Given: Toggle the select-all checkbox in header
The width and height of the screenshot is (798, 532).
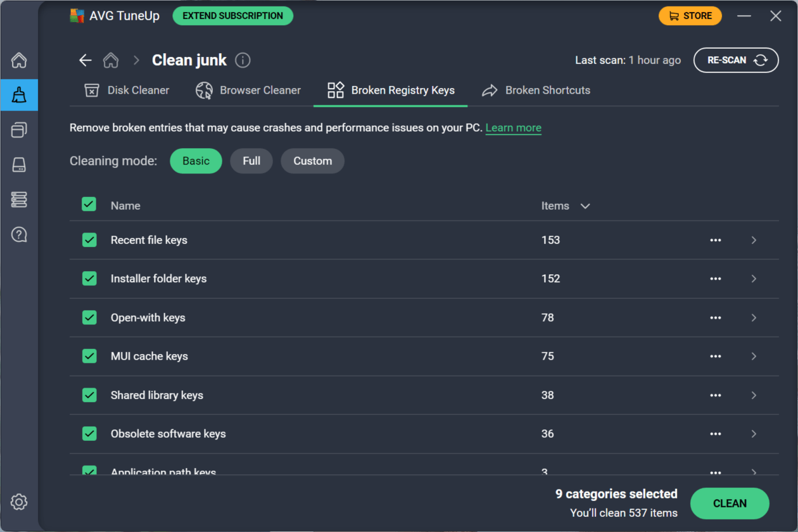Looking at the screenshot, I should (89, 204).
